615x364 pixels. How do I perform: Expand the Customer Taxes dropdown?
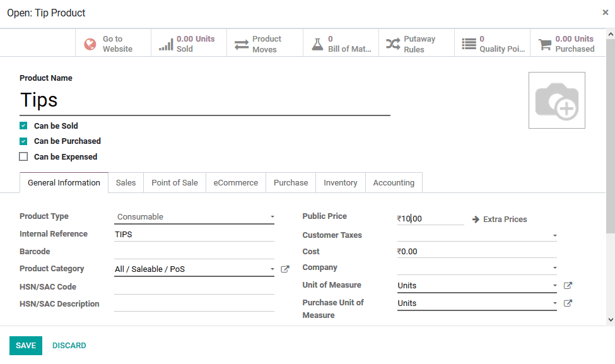click(554, 234)
